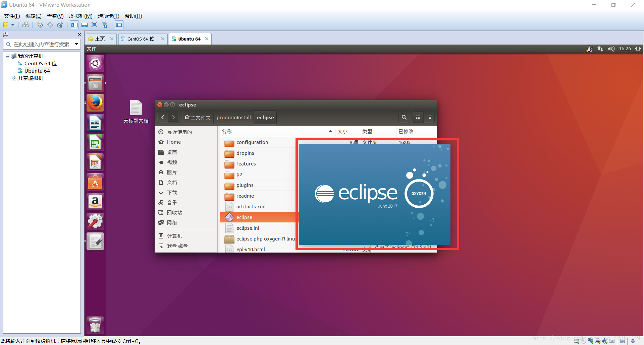Viewport: 644px width, 345px height.
Task: Enter full screen mode via toolbar icon
Action: (x=95, y=25)
